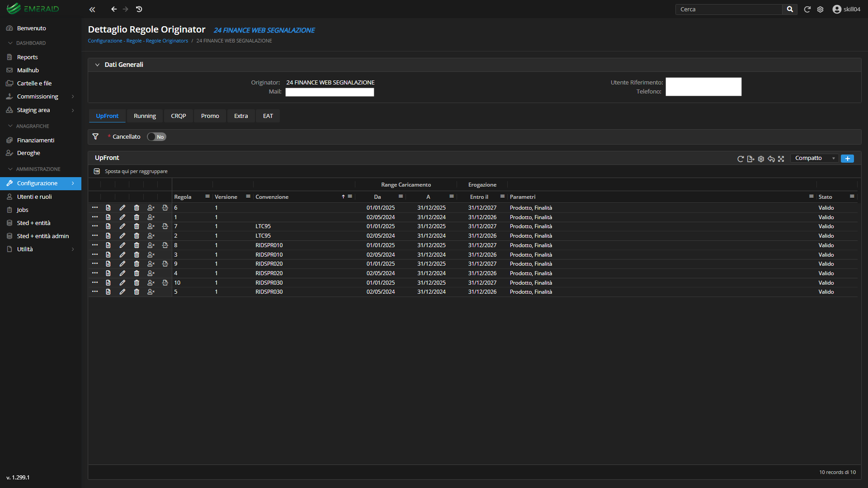Open Sted + entità admin
868x488 pixels.
point(42,236)
